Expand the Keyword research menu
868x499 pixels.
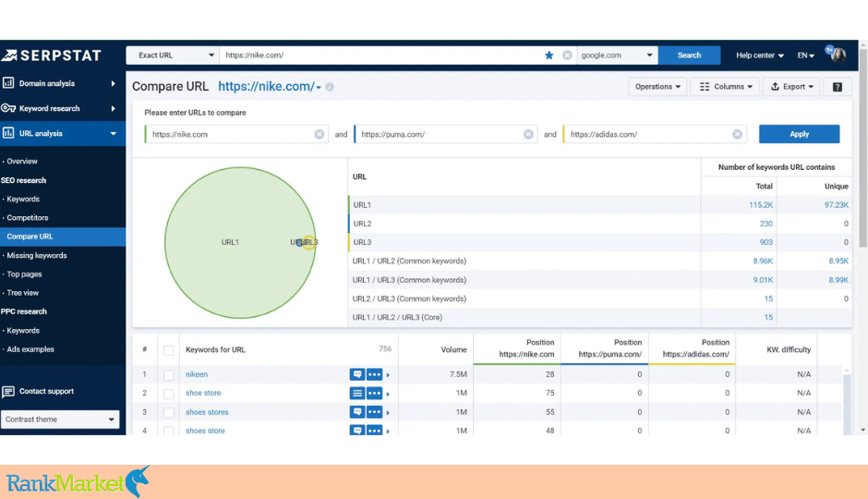(113, 108)
